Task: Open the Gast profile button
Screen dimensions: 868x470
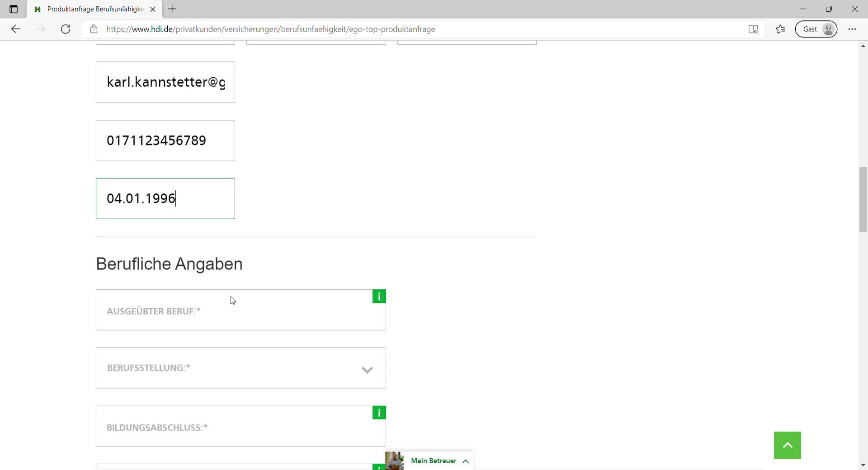Action: 816,29
